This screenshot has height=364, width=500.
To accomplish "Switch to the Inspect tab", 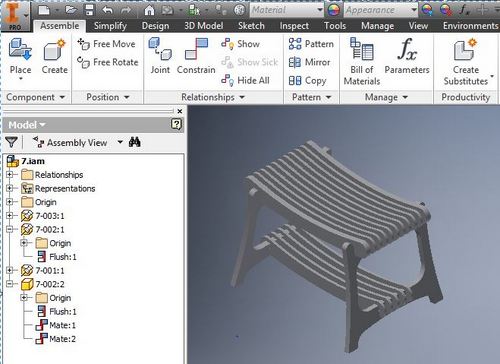I will click(294, 26).
